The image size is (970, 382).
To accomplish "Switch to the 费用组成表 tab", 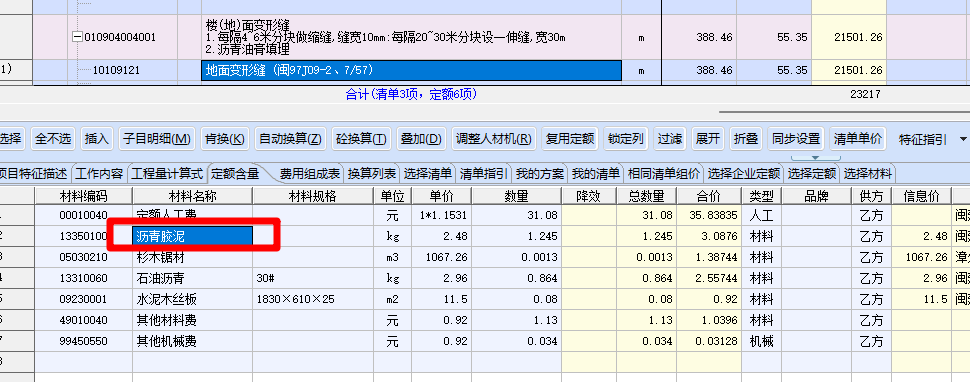I will 310,174.
